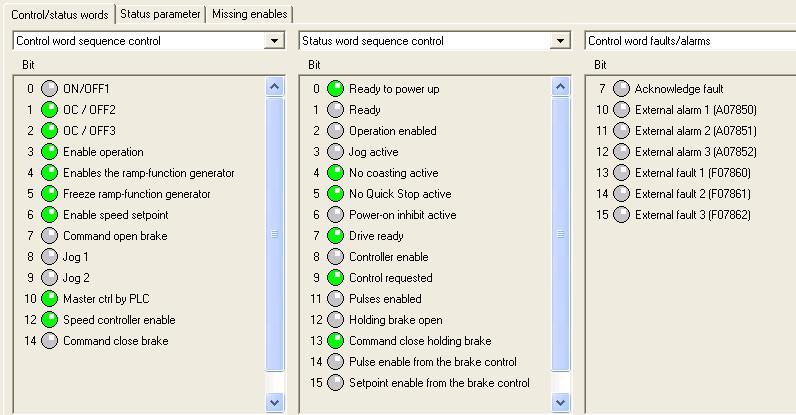Open Control word faults/alarms combo box
The image size is (796, 415).
click(690, 41)
